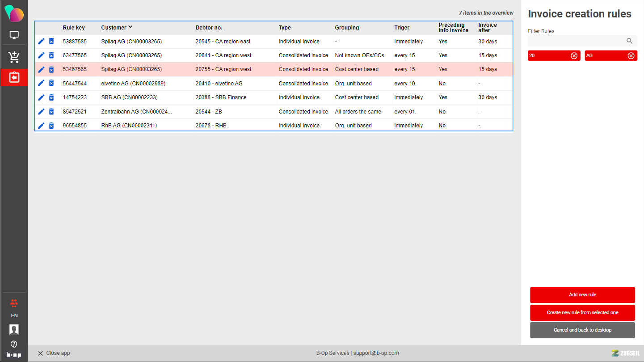644x362 pixels.
Task: Open the desktop monitor icon in sidebar
Action: [x=14, y=35]
